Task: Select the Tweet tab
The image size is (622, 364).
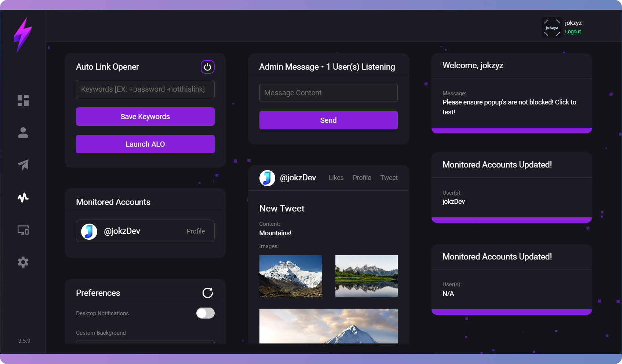Action: click(x=389, y=178)
